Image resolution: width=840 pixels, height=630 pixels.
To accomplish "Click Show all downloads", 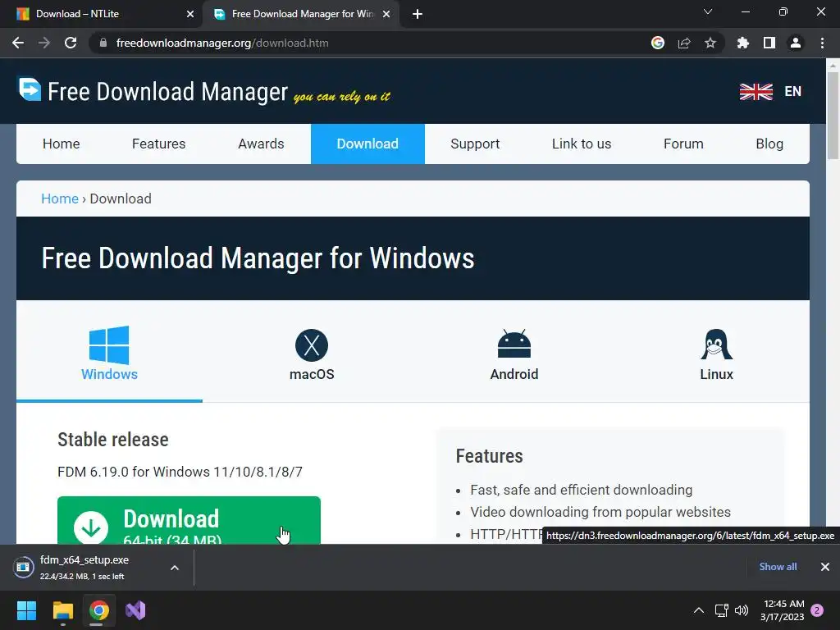I will (x=778, y=567).
